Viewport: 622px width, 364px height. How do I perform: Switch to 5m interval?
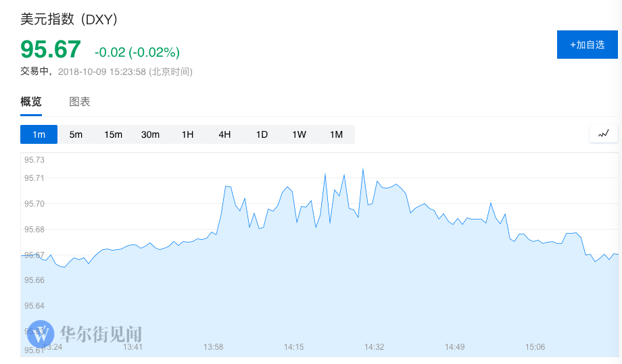[76, 134]
